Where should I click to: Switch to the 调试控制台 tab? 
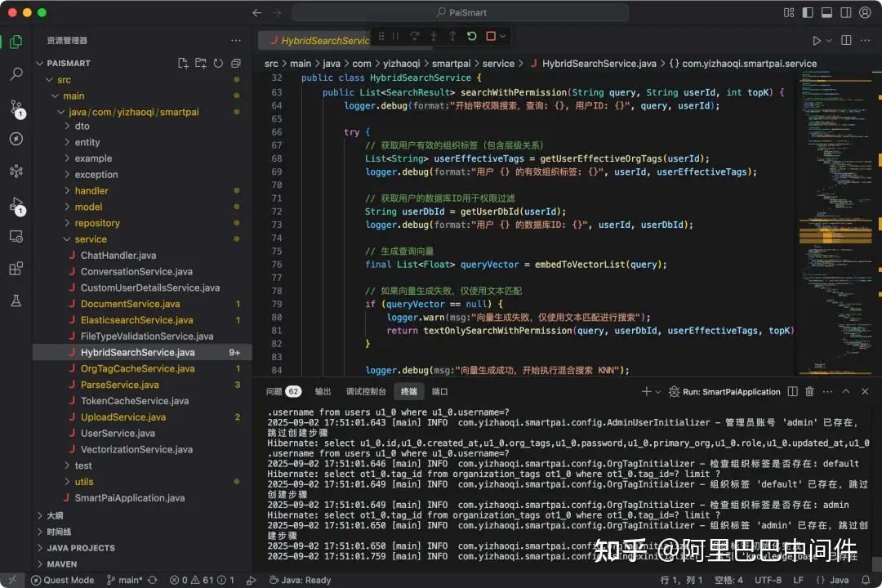pyautogui.click(x=364, y=391)
